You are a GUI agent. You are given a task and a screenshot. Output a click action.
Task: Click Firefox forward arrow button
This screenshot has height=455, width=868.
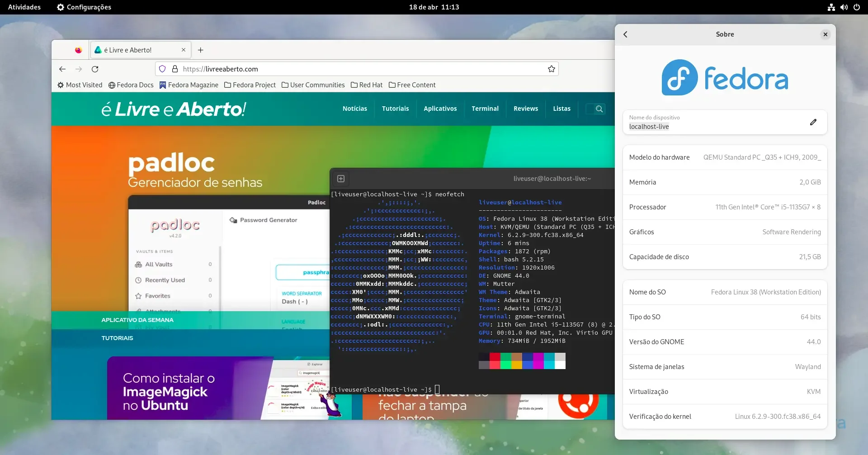click(79, 69)
